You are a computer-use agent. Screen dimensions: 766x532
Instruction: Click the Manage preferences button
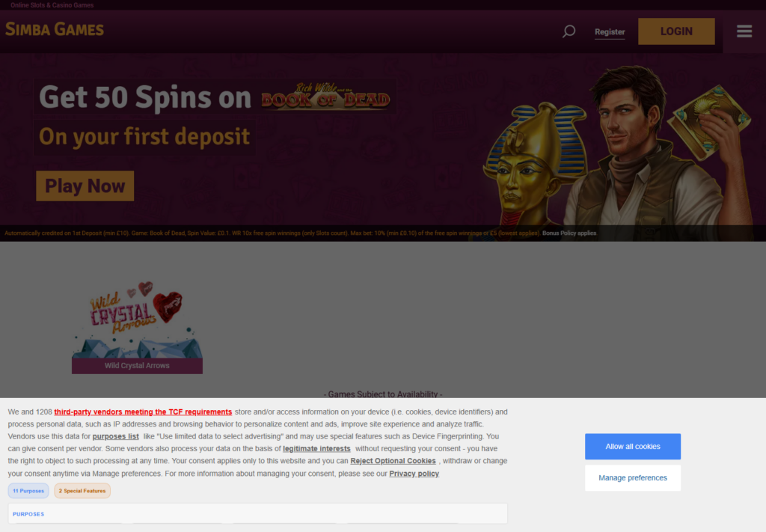[633, 478]
